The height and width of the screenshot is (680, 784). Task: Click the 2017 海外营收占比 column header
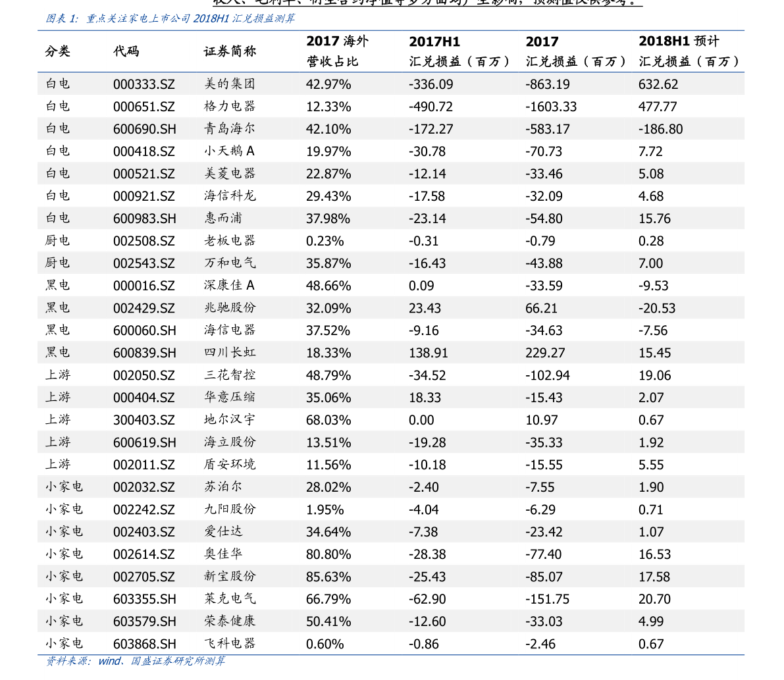pos(337,51)
